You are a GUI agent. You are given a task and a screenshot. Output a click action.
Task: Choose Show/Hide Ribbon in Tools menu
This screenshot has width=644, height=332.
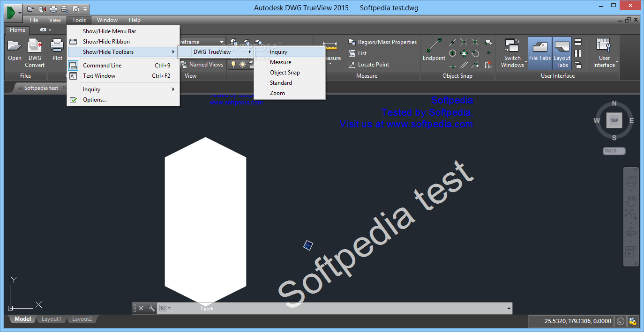123,42
